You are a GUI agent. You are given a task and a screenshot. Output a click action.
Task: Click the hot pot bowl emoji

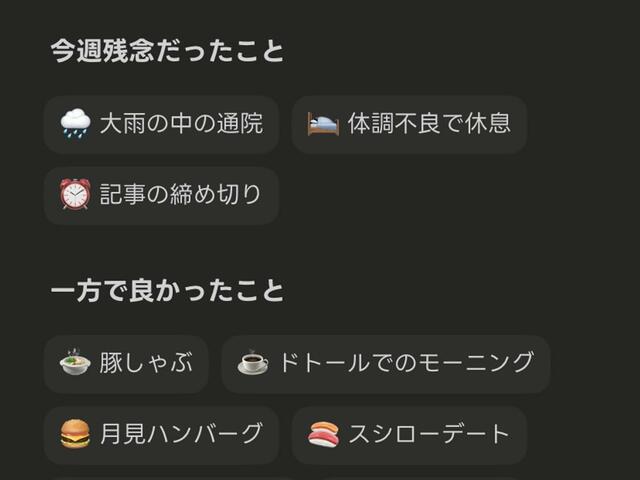tap(75, 363)
